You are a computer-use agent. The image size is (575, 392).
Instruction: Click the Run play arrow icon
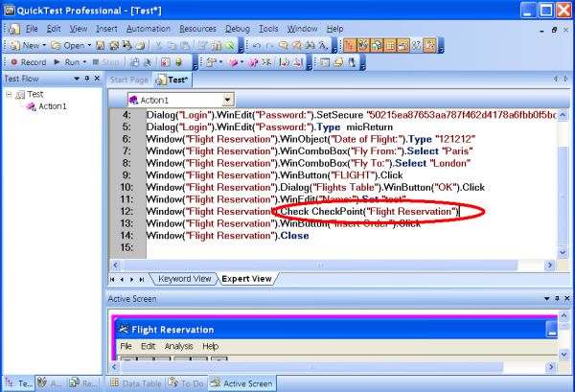(57, 62)
